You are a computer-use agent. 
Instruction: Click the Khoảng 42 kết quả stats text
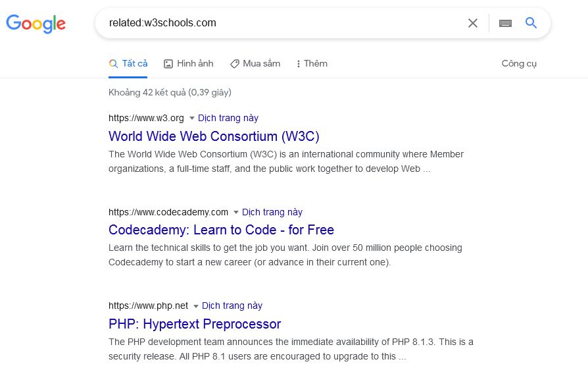pyautogui.click(x=170, y=92)
